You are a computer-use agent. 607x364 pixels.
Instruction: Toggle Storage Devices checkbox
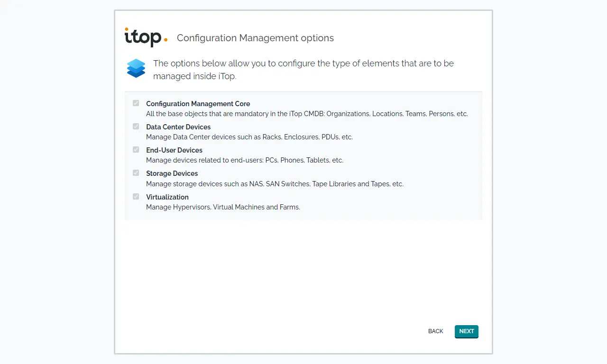pos(136,173)
